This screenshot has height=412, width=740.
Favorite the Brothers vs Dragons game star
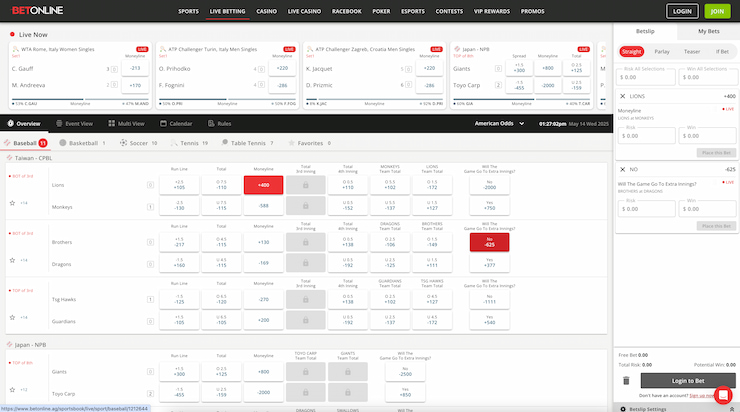tap(12, 260)
